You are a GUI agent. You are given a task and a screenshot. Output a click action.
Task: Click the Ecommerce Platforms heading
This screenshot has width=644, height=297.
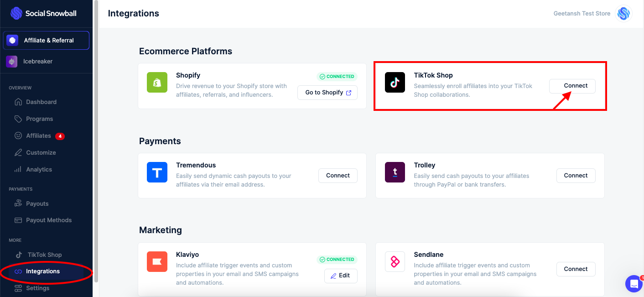coord(186,51)
